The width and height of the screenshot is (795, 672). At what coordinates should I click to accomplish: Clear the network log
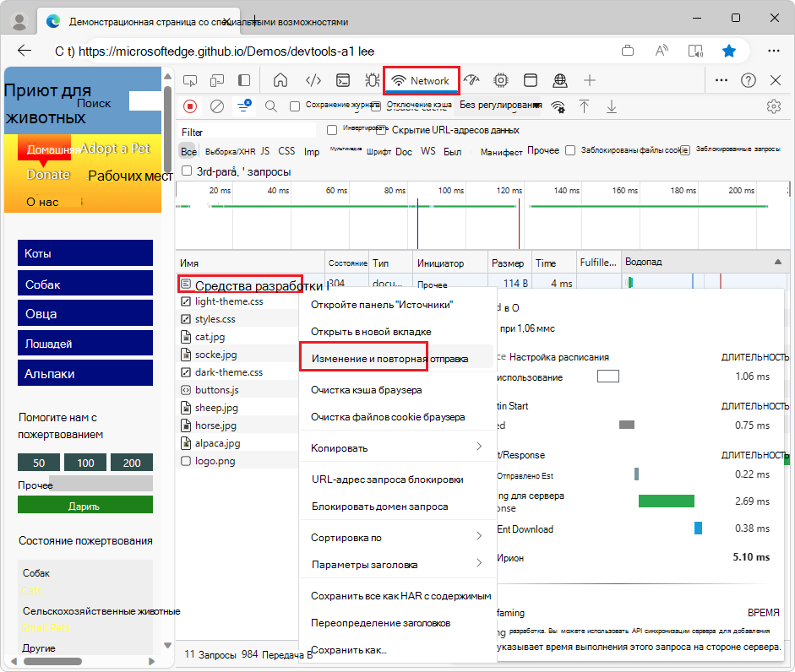(x=217, y=106)
